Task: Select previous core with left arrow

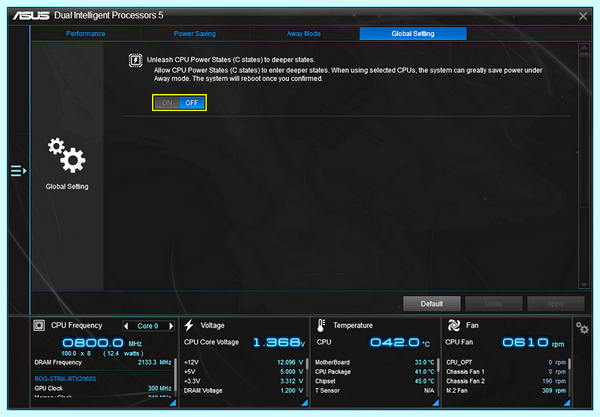Action: pos(126,326)
